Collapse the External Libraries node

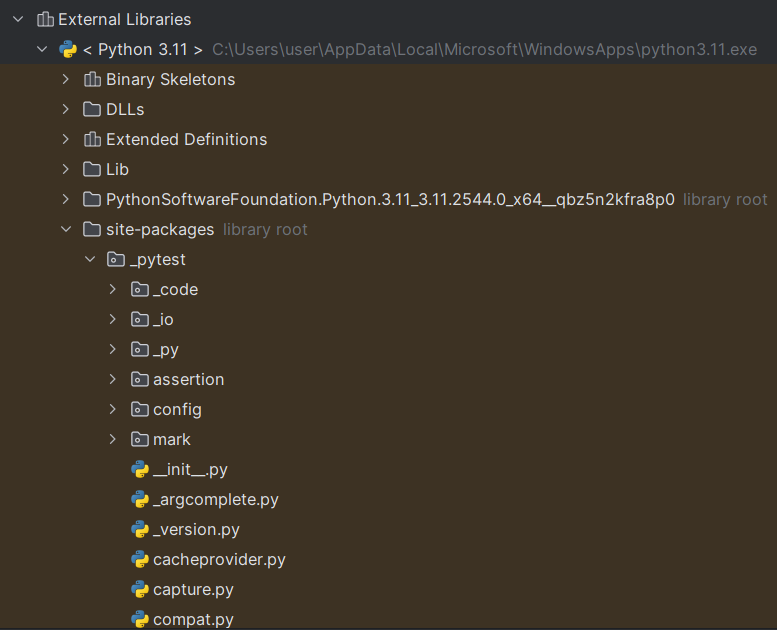click(18, 19)
